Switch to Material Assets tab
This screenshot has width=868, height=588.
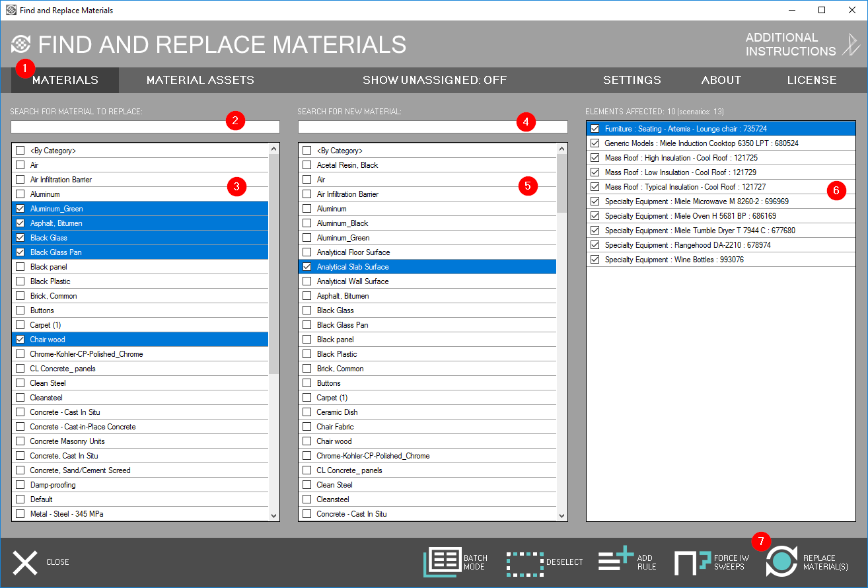pyautogui.click(x=200, y=80)
